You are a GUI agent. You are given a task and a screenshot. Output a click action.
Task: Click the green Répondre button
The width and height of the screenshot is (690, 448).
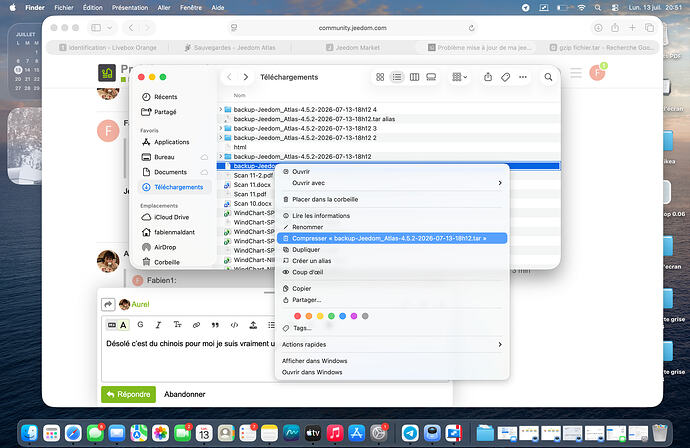coord(128,394)
